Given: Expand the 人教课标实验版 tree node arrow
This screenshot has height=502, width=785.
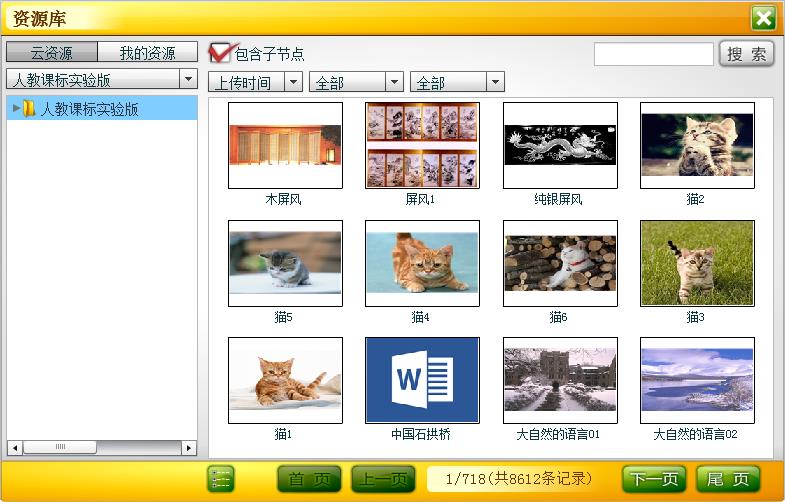Looking at the screenshot, I should point(16,108).
